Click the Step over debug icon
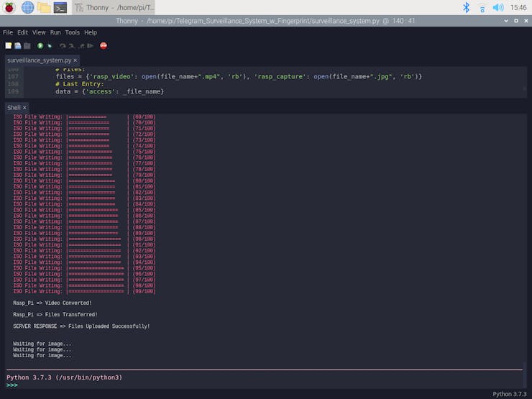Screen dimensions: 532x399 63,46
